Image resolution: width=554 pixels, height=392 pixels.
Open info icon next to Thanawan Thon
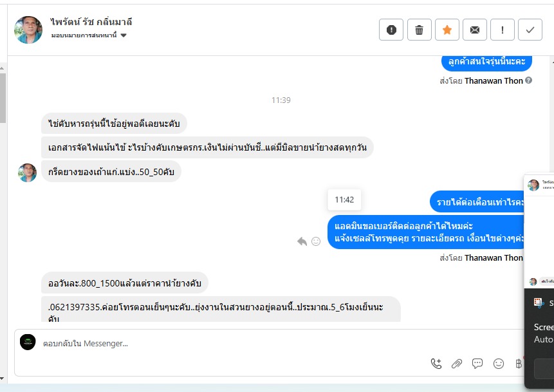(528, 80)
